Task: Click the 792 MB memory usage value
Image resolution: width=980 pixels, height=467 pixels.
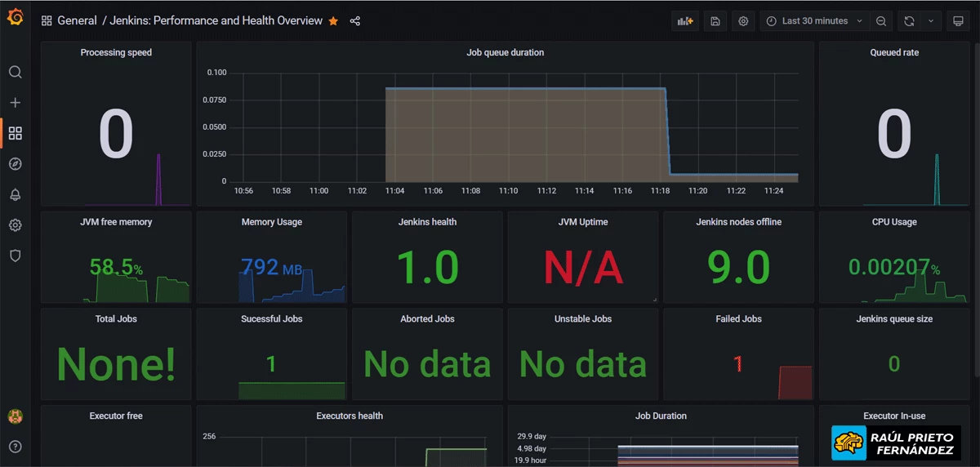Action: tap(271, 267)
